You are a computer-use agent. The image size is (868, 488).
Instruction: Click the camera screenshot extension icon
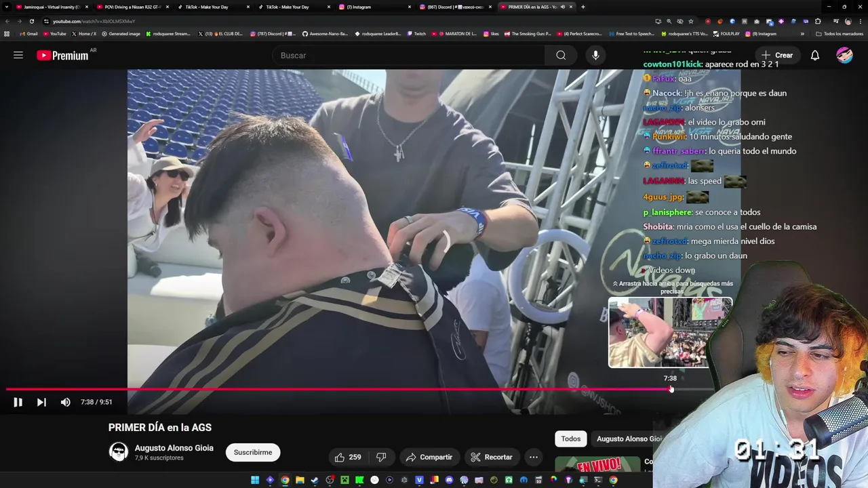coord(757,21)
